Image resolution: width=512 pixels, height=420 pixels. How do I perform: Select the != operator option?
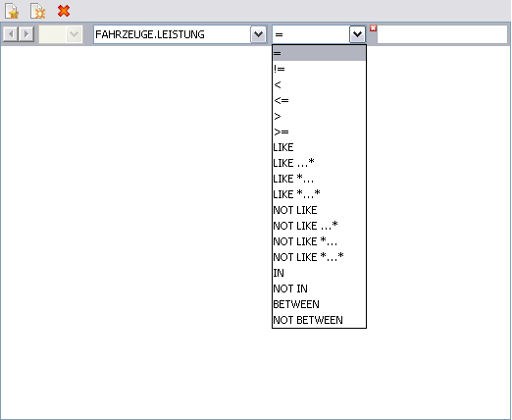(x=319, y=69)
